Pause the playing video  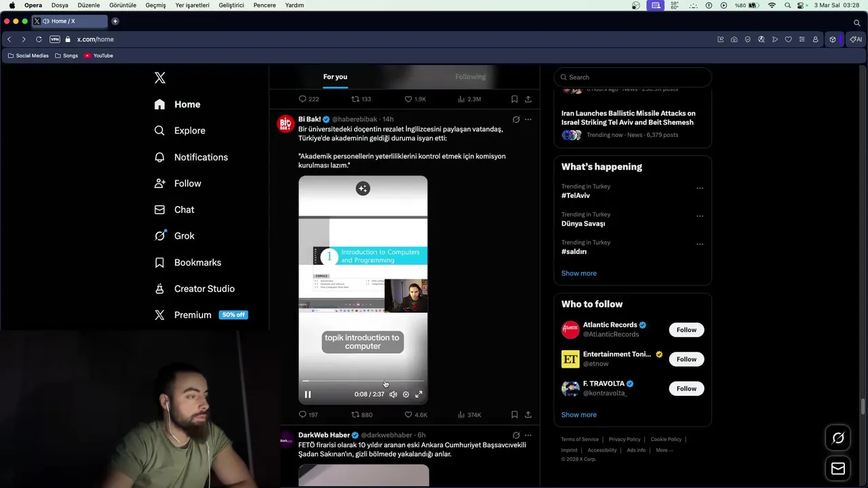pos(308,394)
